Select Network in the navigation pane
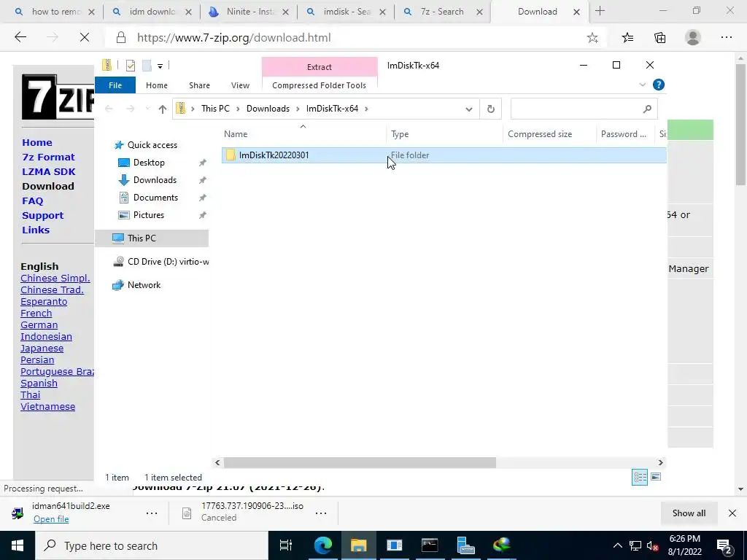The height and width of the screenshot is (560, 747). click(144, 285)
